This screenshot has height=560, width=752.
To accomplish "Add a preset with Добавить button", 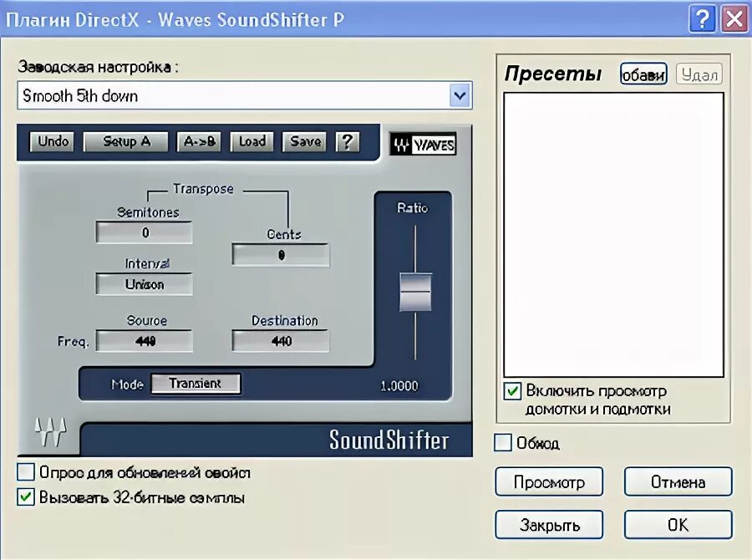I will point(643,74).
